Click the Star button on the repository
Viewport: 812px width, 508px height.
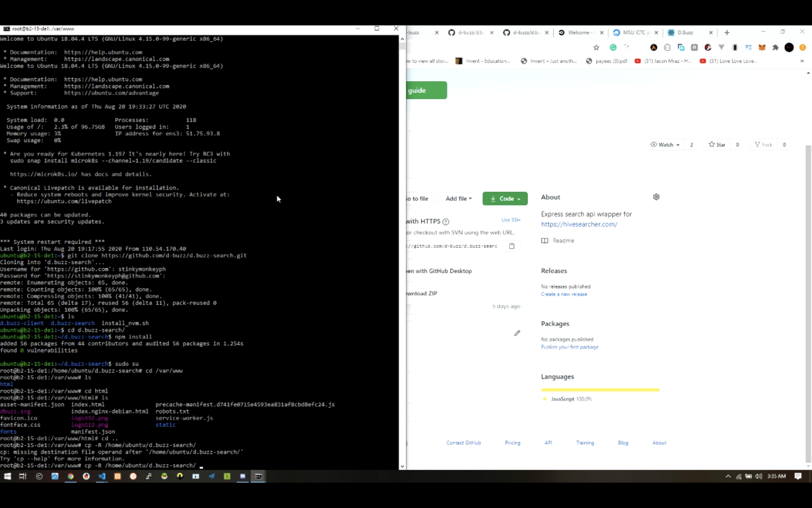pyautogui.click(x=717, y=144)
